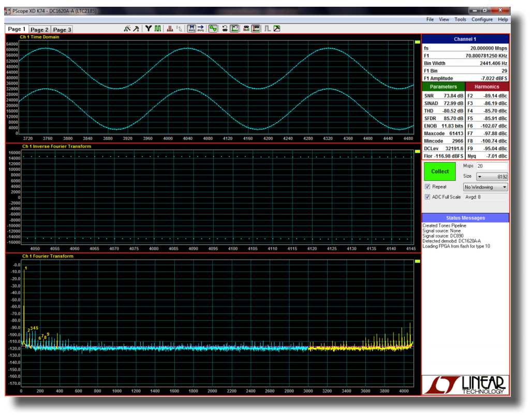This screenshot has width=532, height=416.
Task: Open the File menu
Action: point(430,20)
